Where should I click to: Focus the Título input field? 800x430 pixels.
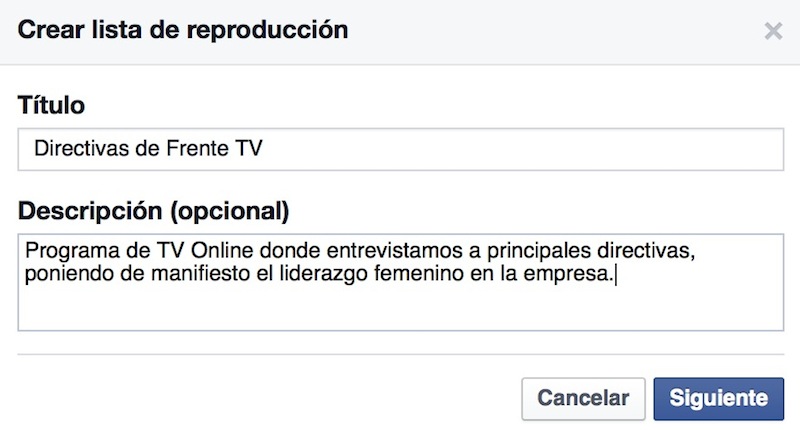click(x=400, y=148)
